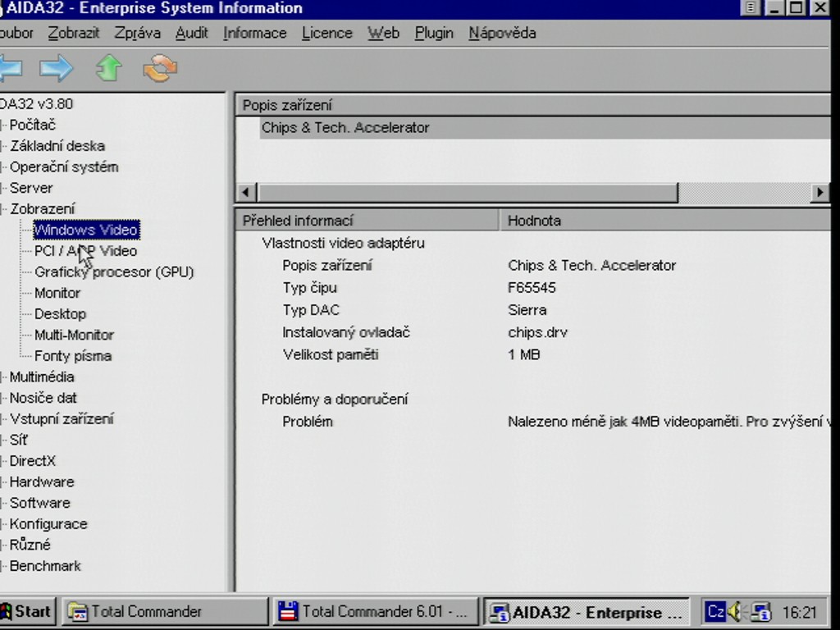Open the Licence menu
Image resolution: width=840 pixels, height=630 pixels.
click(327, 33)
